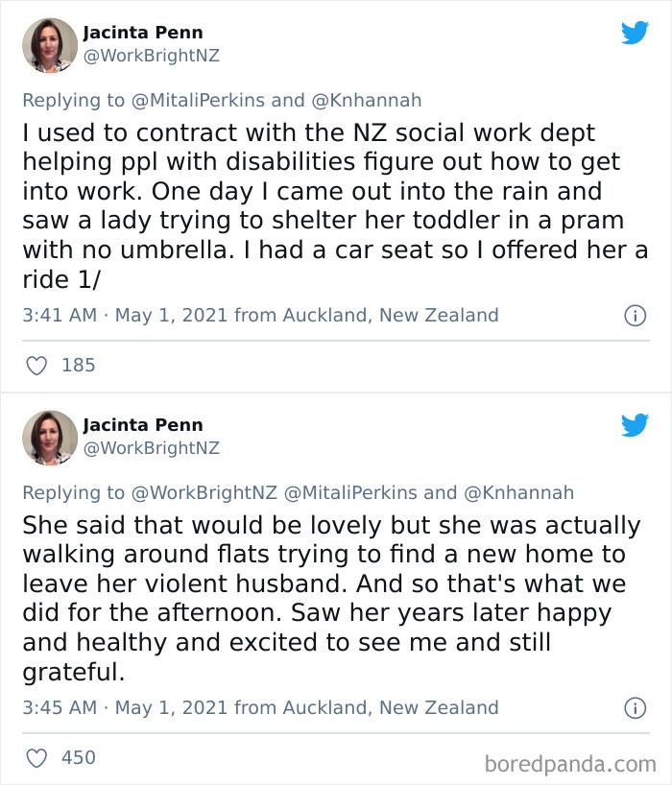Click the Twitter bird icon on the second tweet
672x785 pixels.
[x=636, y=425]
